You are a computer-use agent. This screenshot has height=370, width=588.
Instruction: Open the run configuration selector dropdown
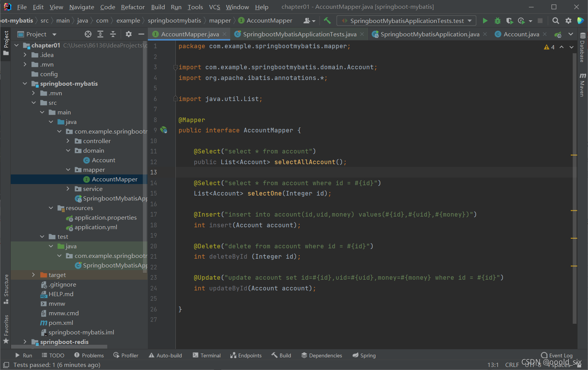pyautogui.click(x=406, y=21)
